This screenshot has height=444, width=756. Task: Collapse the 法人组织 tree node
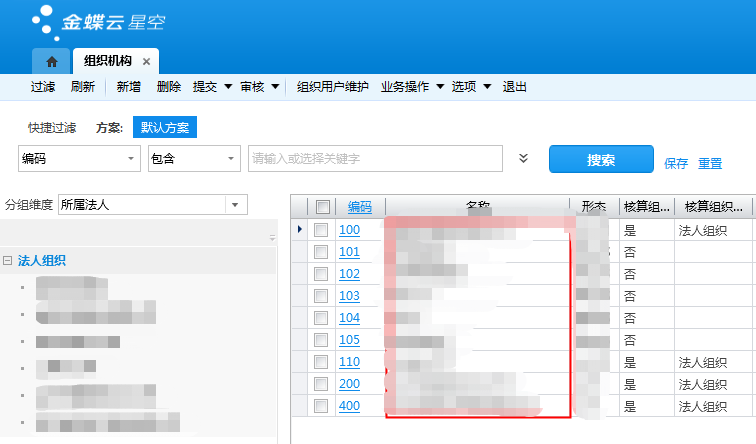point(8,261)
